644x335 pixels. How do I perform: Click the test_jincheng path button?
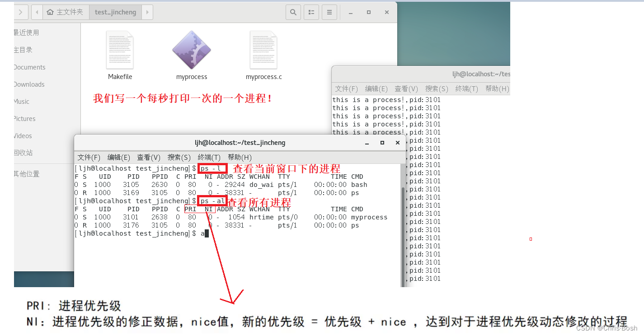pos(115,12)
